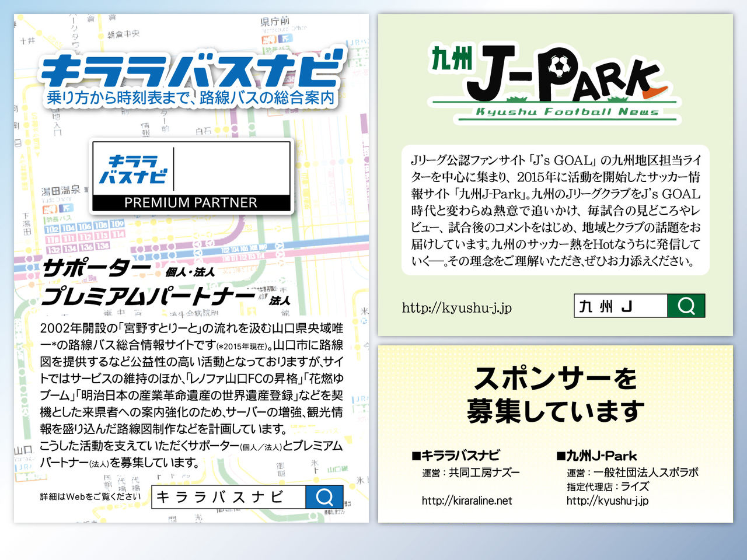Click the プレミアムパートナー heading
Screen dimensions: 747x560
click(x=148, y=296)
